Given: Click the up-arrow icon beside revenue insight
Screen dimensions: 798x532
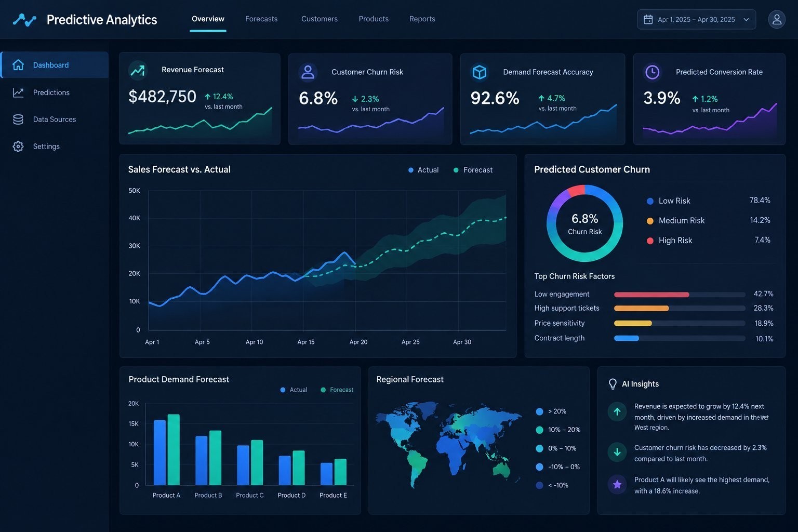Looking at the screenshot, I should click(617, 411).
